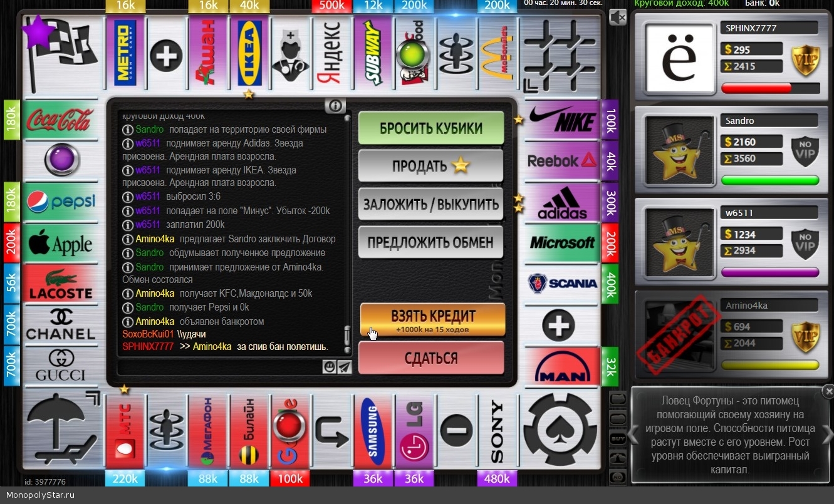This screenshot has height=504, width=834.
Task: Open the chat log info icon
Action: [x=335, y=106]
